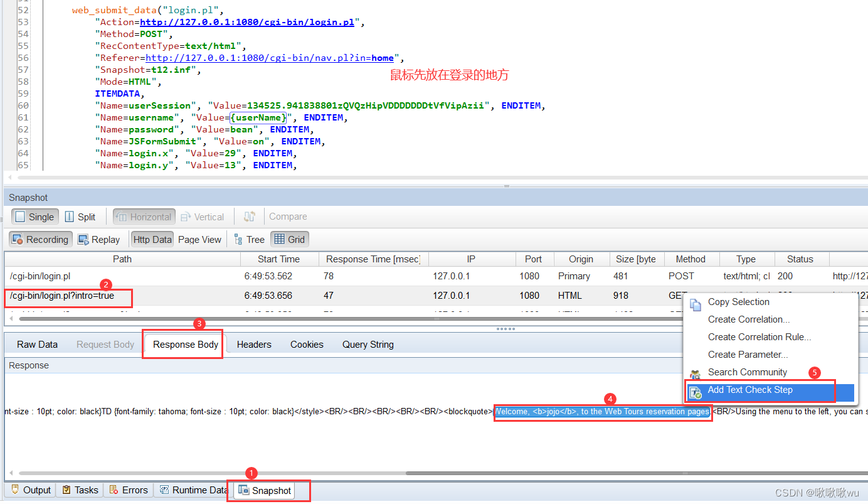This screenshot has width=868, height=504.
Task: Switch snapshot layout to Split view
Action: pyautogui.click(x=80, y=217)
